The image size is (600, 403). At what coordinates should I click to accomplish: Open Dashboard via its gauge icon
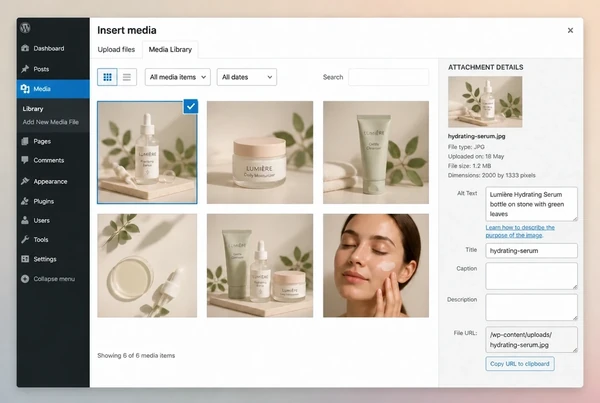point(25,48)
